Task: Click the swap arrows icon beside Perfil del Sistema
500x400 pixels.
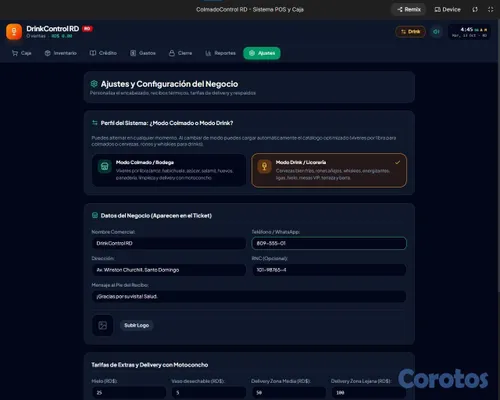Action: [95, 123]
